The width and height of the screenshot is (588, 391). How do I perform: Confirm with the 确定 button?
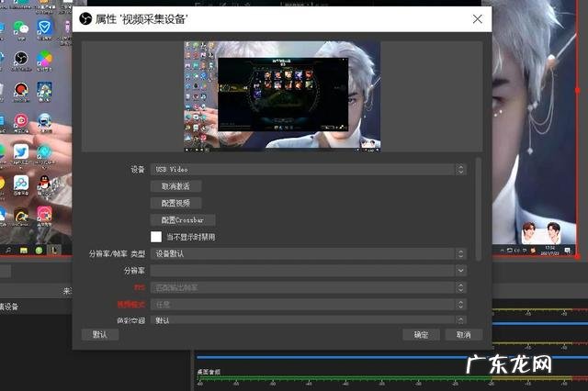[x=421, y=334]
